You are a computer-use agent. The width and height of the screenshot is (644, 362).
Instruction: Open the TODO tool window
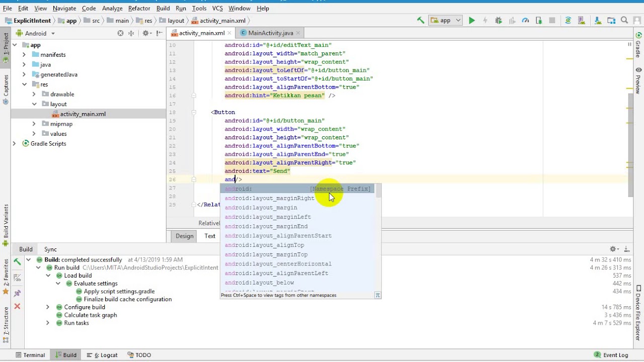(x=139, y=355)
